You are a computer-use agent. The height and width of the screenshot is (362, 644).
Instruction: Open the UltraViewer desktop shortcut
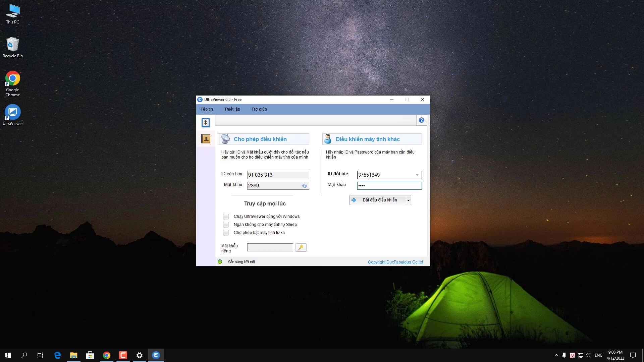[x=13, y=115]
